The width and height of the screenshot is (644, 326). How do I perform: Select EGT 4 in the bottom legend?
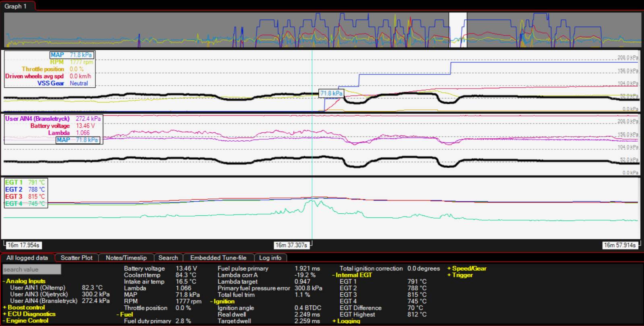click(14, 204)
